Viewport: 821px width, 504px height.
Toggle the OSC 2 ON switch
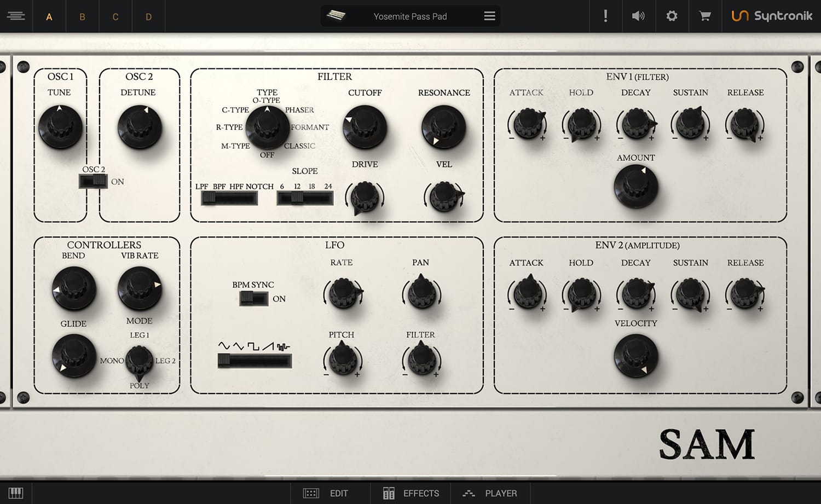point(93,182)
